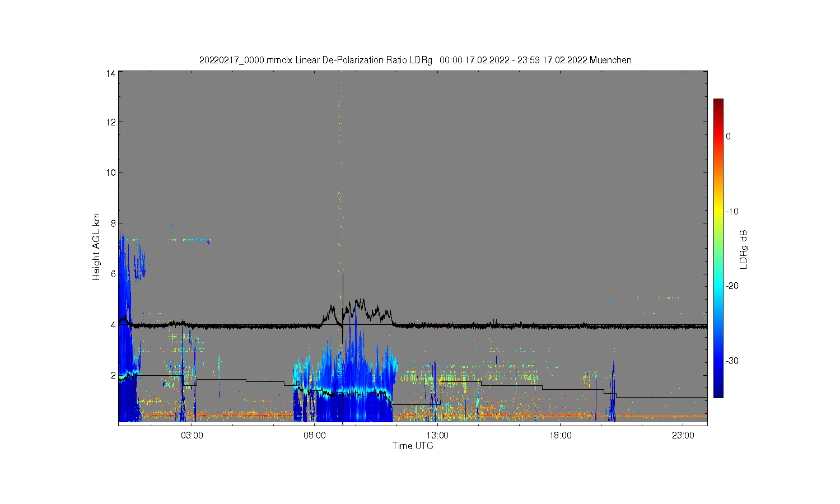This screenshot has height=504, width=840.
Task: Click the colorbar value -20
Action: click(734, 286)
